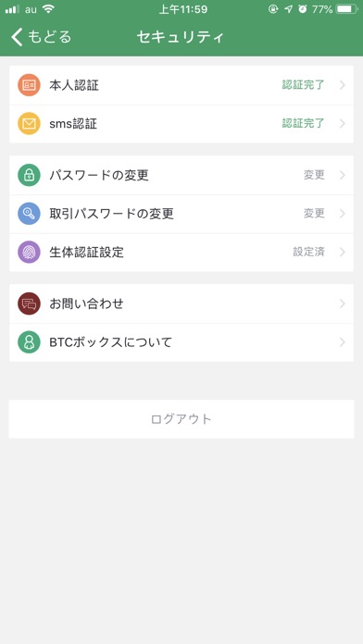Viewport: 363px width, 644px height.
Task: Open the chevron on the sms認証 row
Action: 342,123
